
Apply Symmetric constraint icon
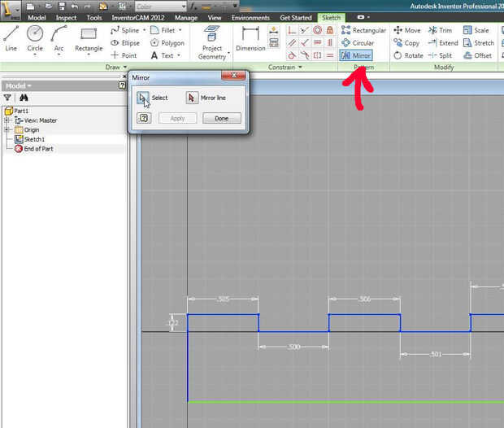point(317,55)
